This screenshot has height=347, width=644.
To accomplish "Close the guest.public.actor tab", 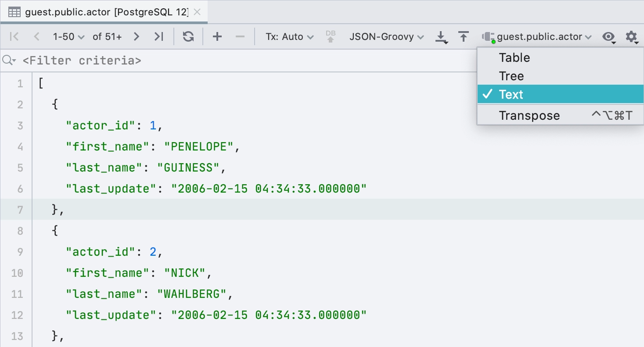I will click(x=197, y=12).
